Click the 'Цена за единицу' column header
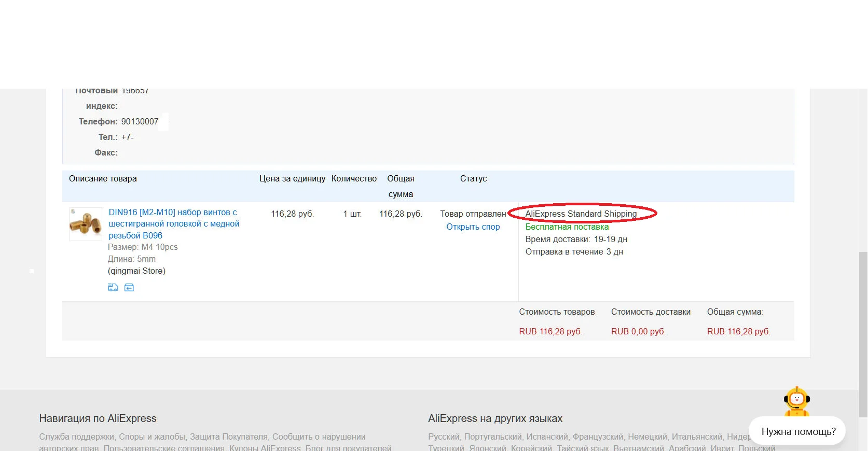868x451 pixels. [293, 178]
